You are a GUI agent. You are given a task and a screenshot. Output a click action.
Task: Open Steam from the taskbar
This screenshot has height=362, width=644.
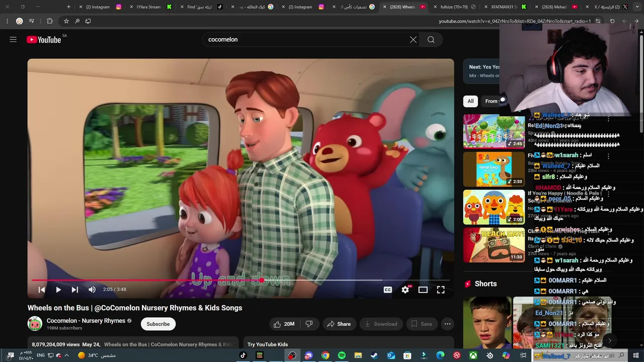[x=374, y=355]
